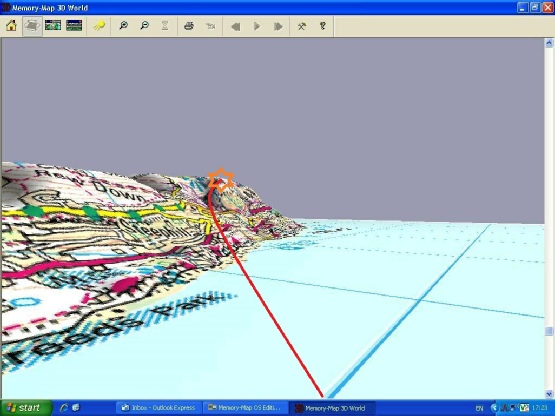The image size is (555, 416).
Task: Zoom out with the minus magnifier
Action: pos(144,26)
